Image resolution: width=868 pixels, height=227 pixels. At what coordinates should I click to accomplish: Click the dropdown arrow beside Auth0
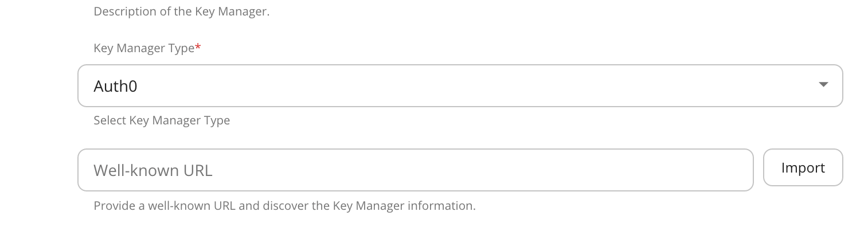click(823, 85)
